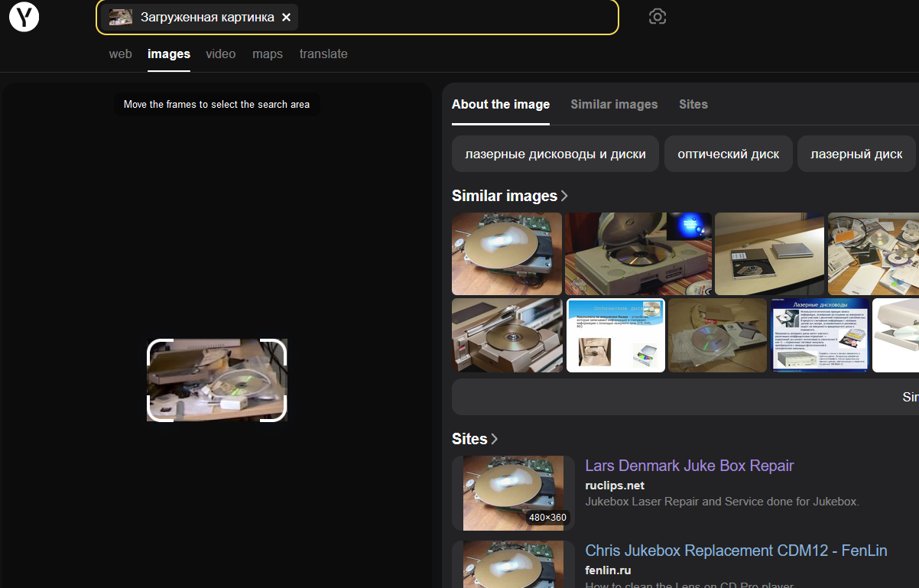Viewport: 919px width, 588px height.
Task: Remove the uploaded image chip with X
Action: (286, 17)
